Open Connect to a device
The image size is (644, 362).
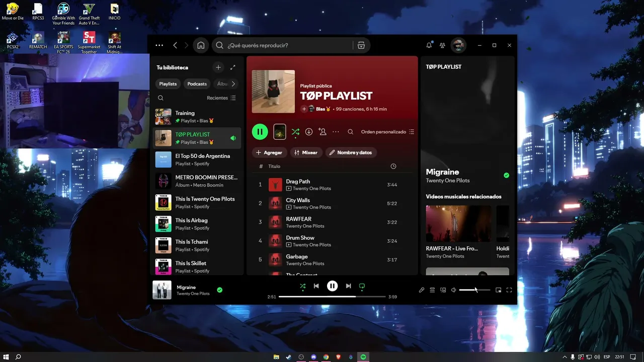[x=443, y=290]
